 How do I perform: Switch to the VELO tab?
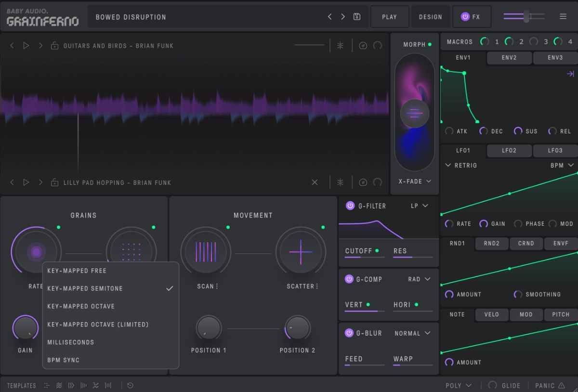492,314
